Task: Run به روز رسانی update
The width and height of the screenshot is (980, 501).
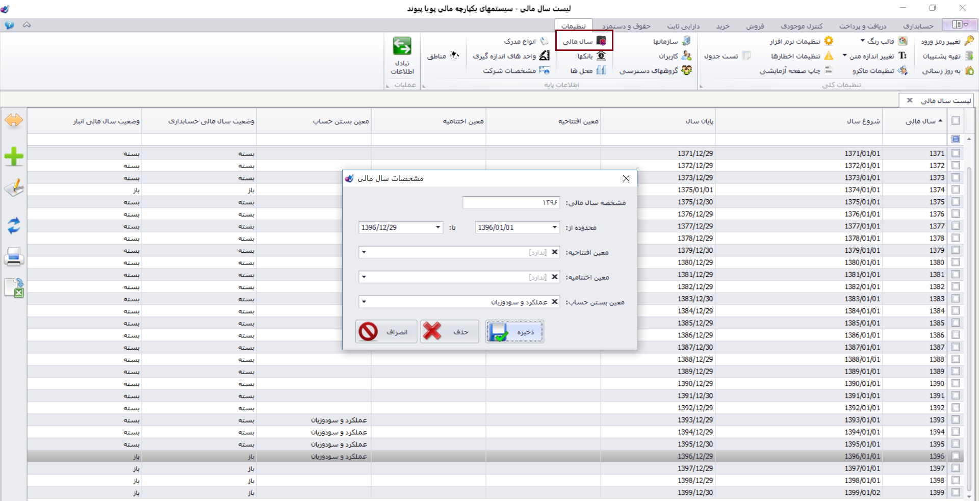Action: pos(948,71)
